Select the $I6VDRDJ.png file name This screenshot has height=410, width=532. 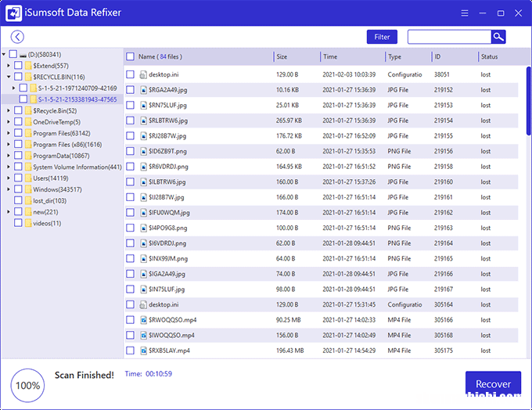pyautogui.click(x=167, y=243)
